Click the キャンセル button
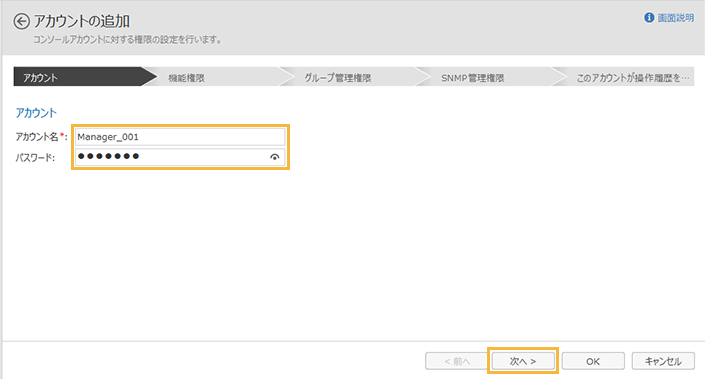The width and height of the screenshot is (705, 379). click(x=663, y=361)
